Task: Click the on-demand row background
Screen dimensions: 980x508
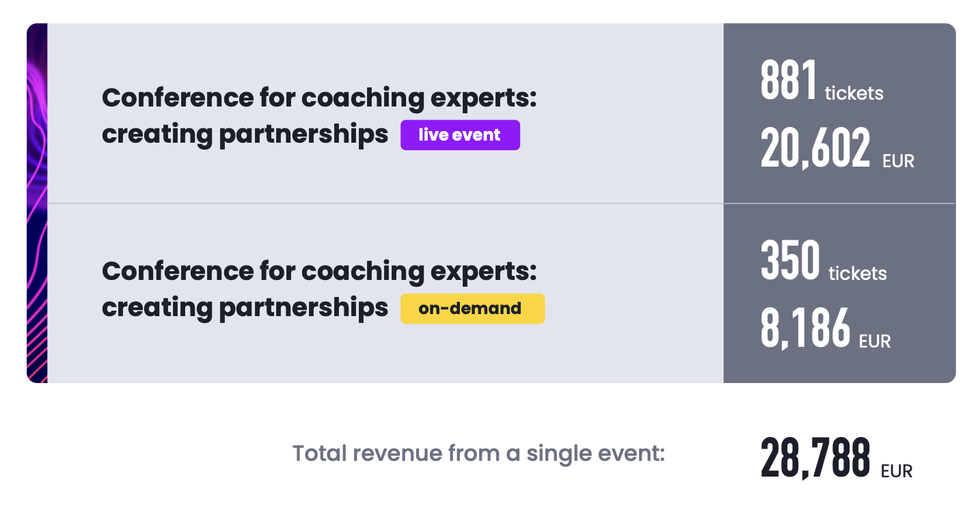Action: (x=385, y=294)
